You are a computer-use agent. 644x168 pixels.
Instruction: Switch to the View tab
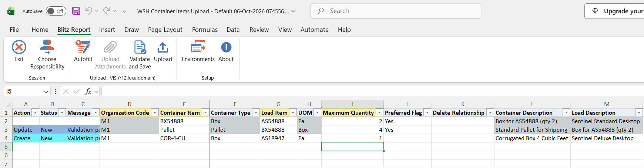click(285, 30)
